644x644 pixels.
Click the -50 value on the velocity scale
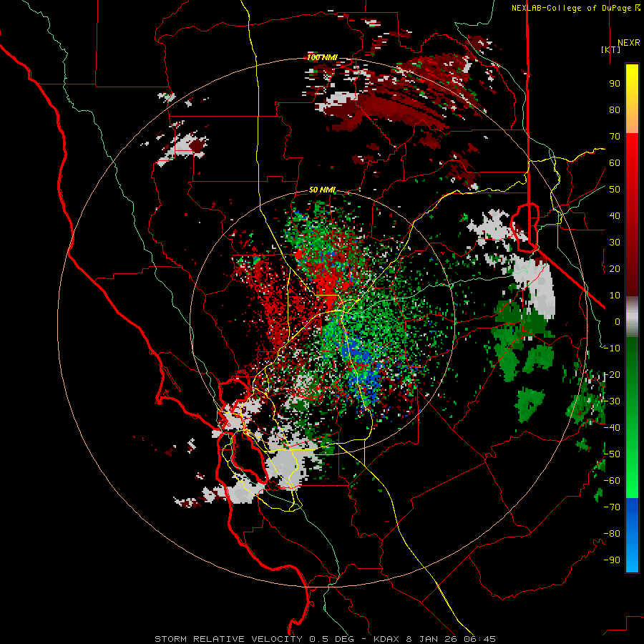[612, 454]
